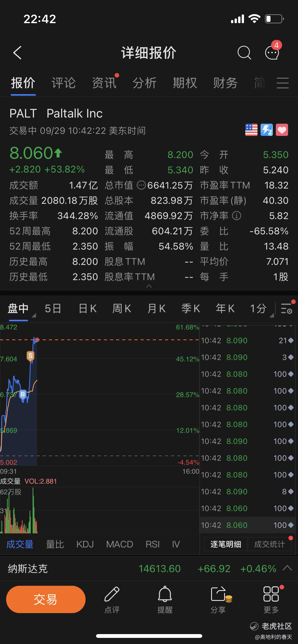Expand the 纳斯达克 index bar chevron
The width and height of the screenshot is (298, 644).
coord(287,568)
